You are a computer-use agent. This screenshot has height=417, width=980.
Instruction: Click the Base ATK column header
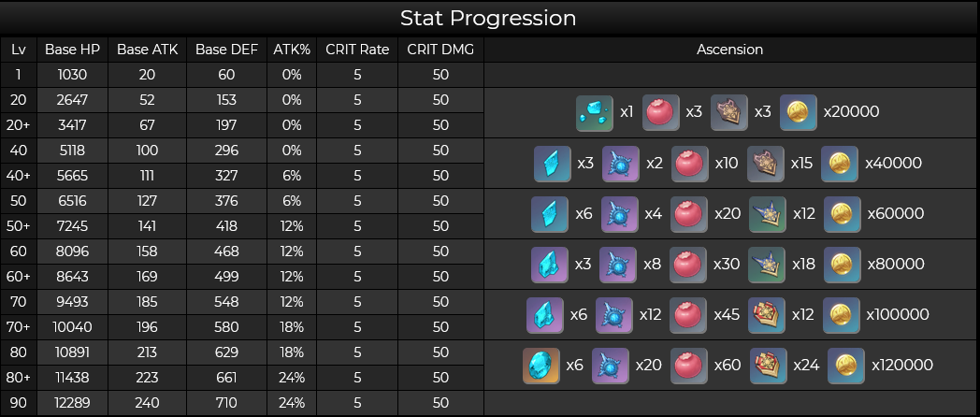(148, 50)
